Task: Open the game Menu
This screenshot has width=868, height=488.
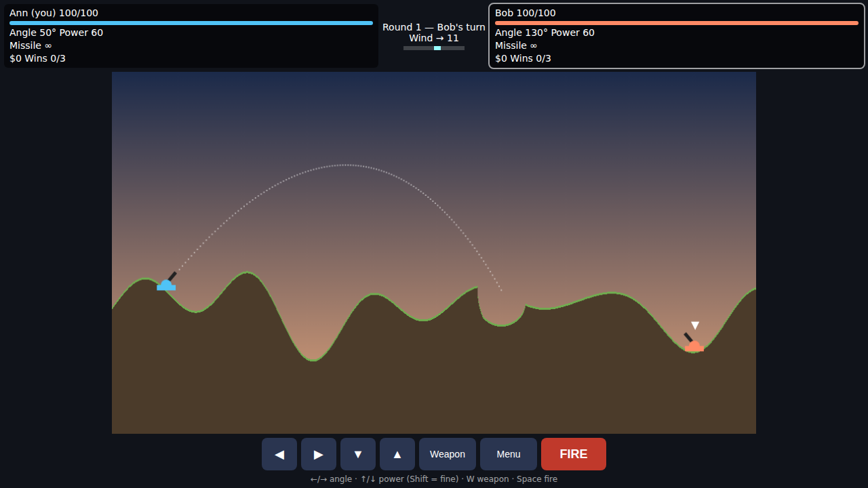Action: pyautogui.click(x=509, y=454)
